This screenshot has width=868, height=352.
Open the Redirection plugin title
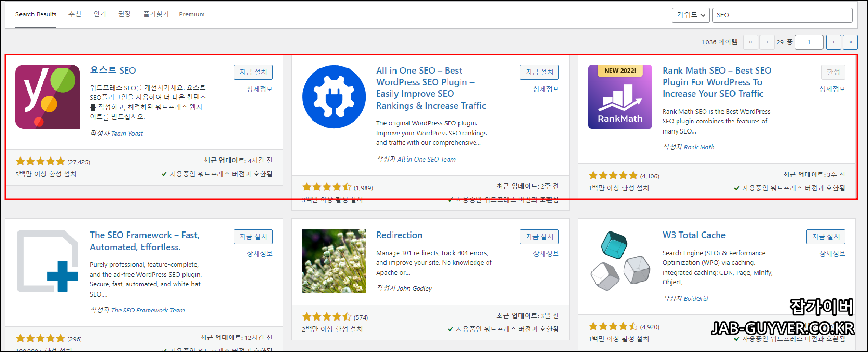(x=399, y=235)
